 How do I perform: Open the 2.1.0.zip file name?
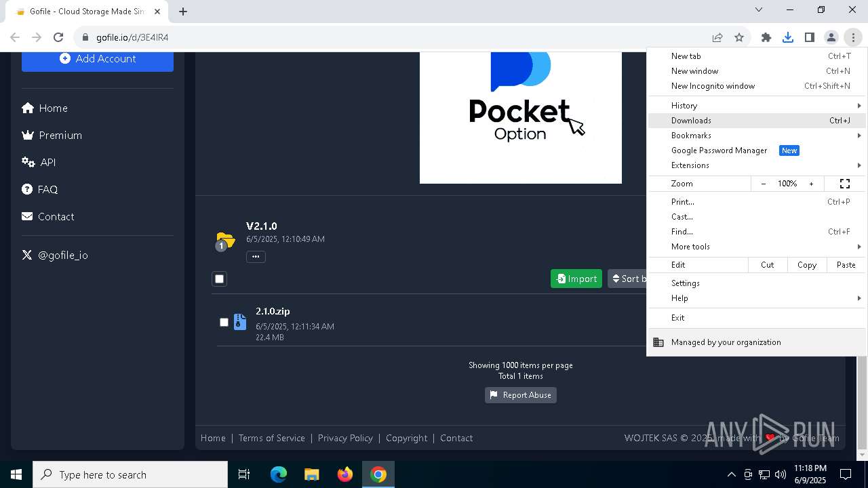tap(273, 311)
